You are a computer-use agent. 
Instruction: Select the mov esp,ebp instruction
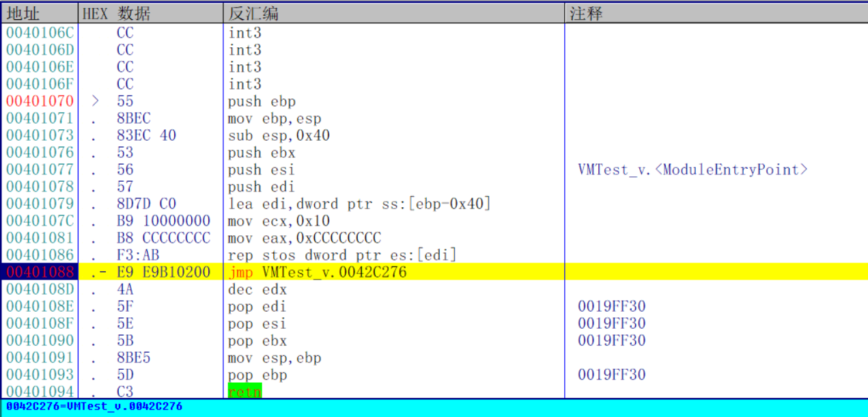point(275,358)
